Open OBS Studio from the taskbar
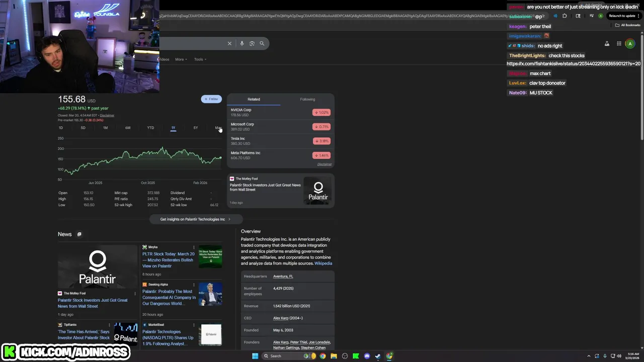The width and height of the screenshot is (644, 362). point(345,356)
